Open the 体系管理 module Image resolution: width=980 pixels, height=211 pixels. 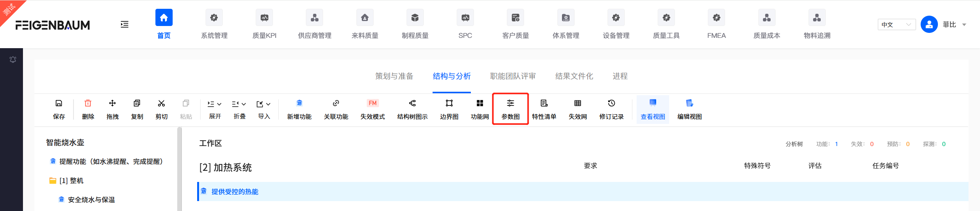coord(566,24)
